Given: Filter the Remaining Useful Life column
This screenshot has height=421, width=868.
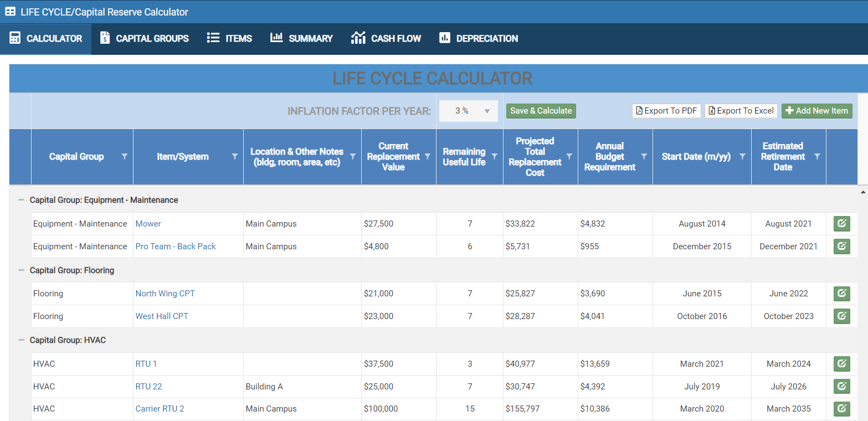Looking at the screenshot, I should [x=495, y=157].
